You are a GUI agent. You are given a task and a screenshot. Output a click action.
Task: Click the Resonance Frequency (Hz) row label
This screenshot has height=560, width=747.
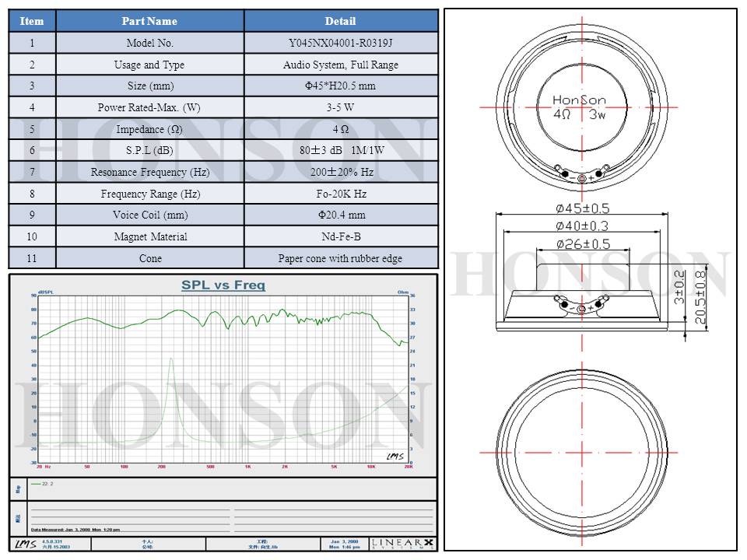(149, 172)
